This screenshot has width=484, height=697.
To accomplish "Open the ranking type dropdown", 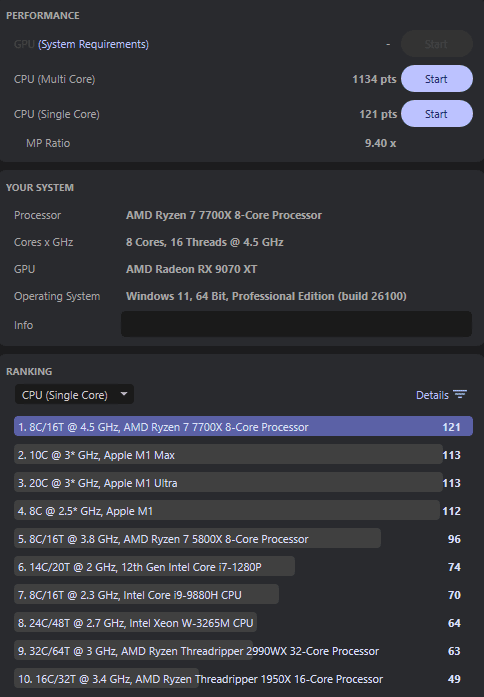I will click(x=74, y=394).
